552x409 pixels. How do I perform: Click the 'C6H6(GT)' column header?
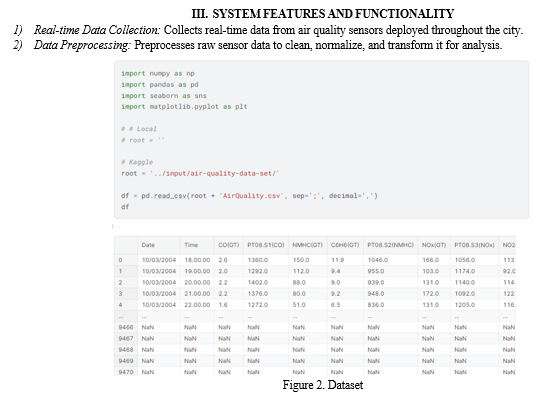[x=345, y=245]
